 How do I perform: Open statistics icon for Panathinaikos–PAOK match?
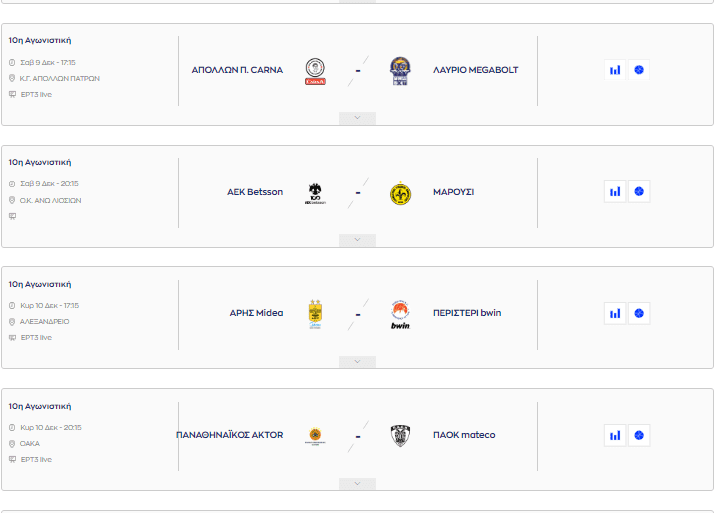pyautogui.click(x=615, y=435)
